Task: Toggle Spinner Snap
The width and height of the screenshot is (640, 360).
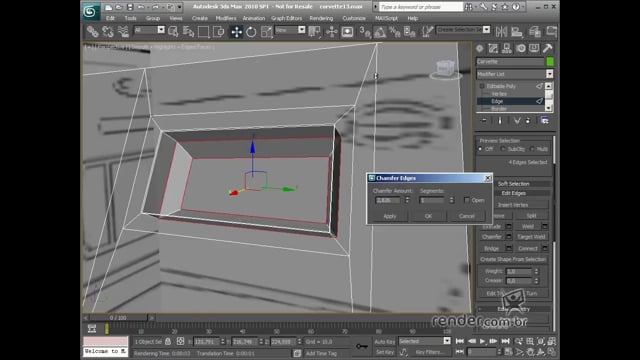Action: (x=409, y=31)
